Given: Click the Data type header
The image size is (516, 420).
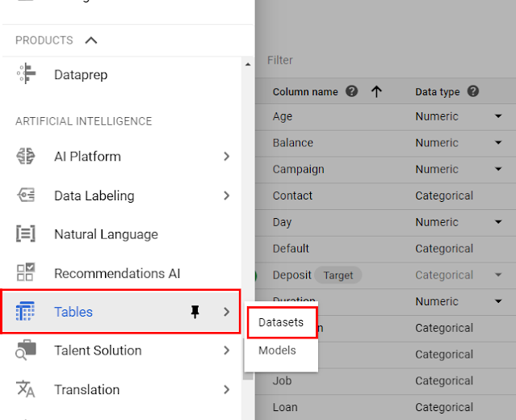Looking at the screenshot, I should click(438, 92).
